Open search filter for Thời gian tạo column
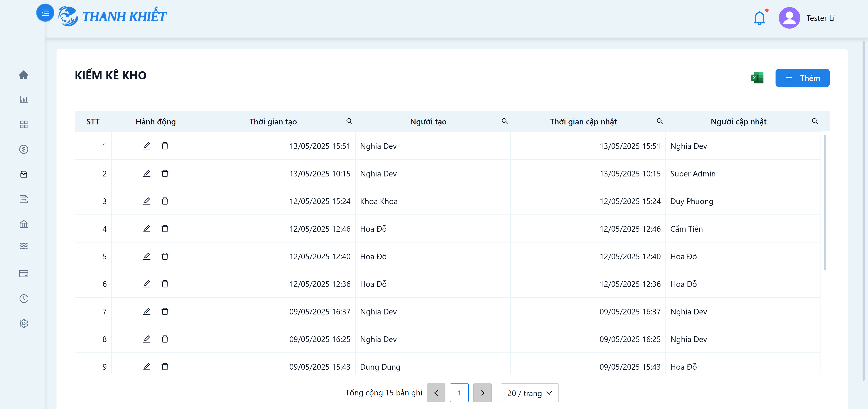The width and height of the screenshot is (868, 409). point(349,121)
